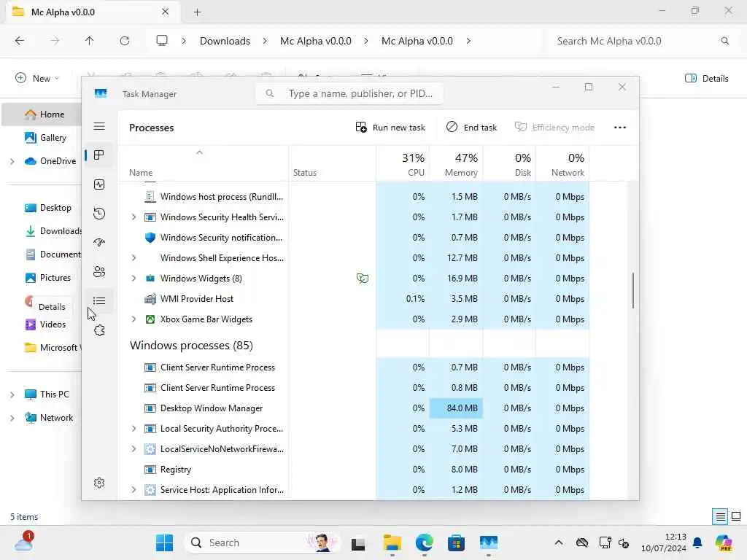
Task: Show hidden system tray icons
Action: [x=559, y=542]
